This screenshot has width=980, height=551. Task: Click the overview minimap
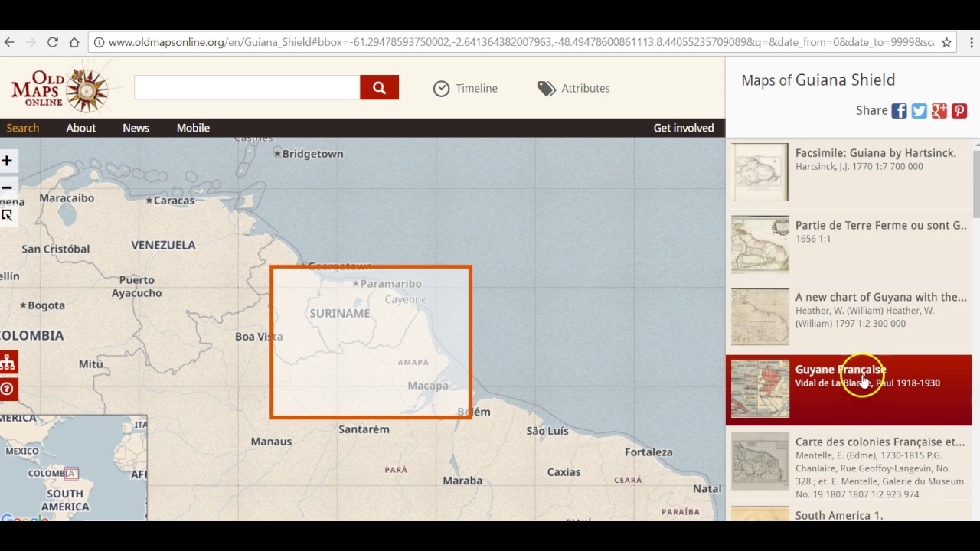click(x=73, y=468)
